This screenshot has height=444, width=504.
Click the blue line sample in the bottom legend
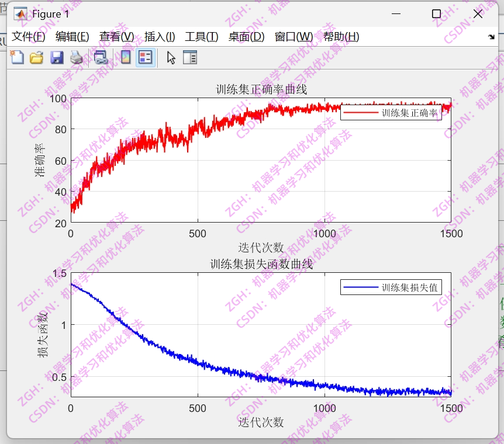[361, 287]
